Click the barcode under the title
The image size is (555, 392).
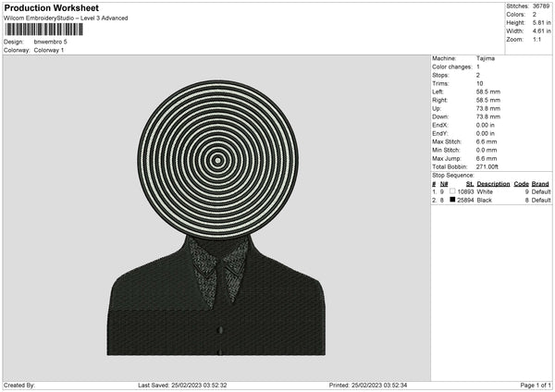(44, 30)
